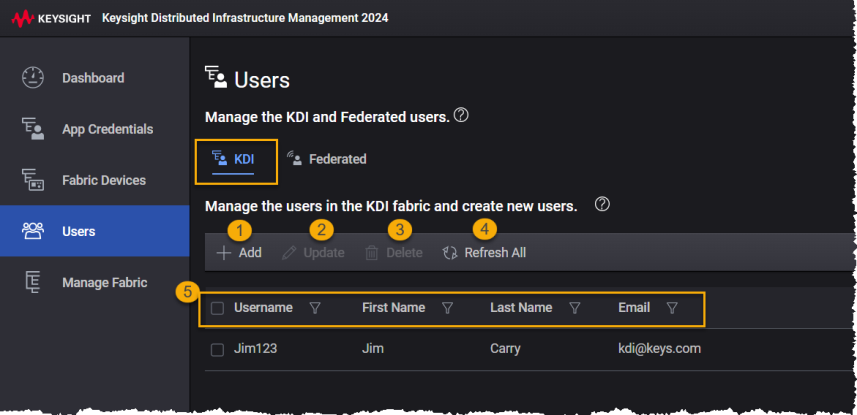
Task: Click the email kdi@keys.com
Action: [x=659, y=348]
